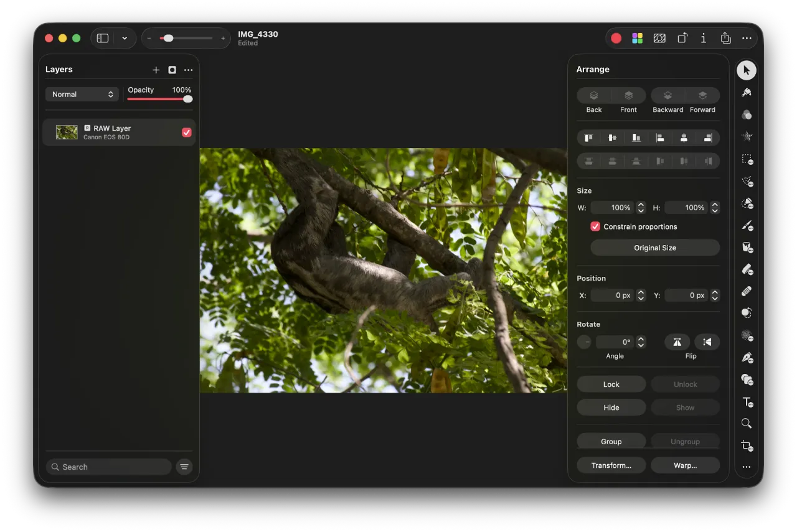The height and width of the screenshot is (532, 797).
Task: Click the RAW Layer thumbnail
Action: click(x=66, y=132)
